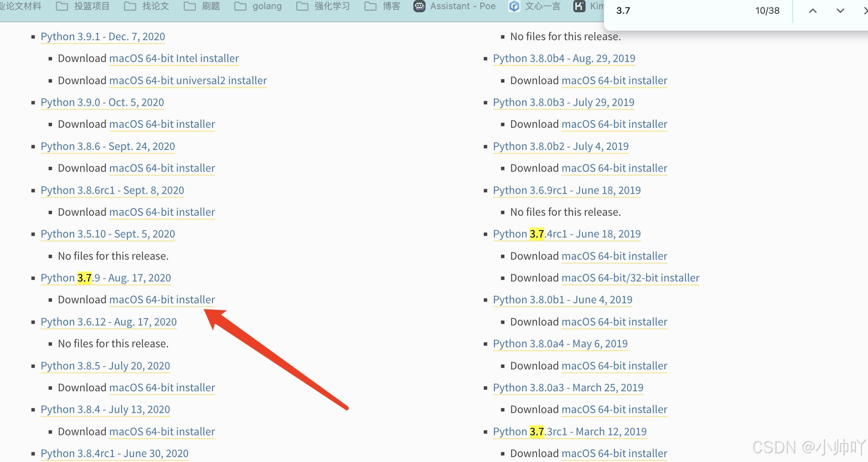This screenshot has height=462, width=868.
Task: Open the Python 3.7.4rc1 release link
Action: tap(566, 234)
